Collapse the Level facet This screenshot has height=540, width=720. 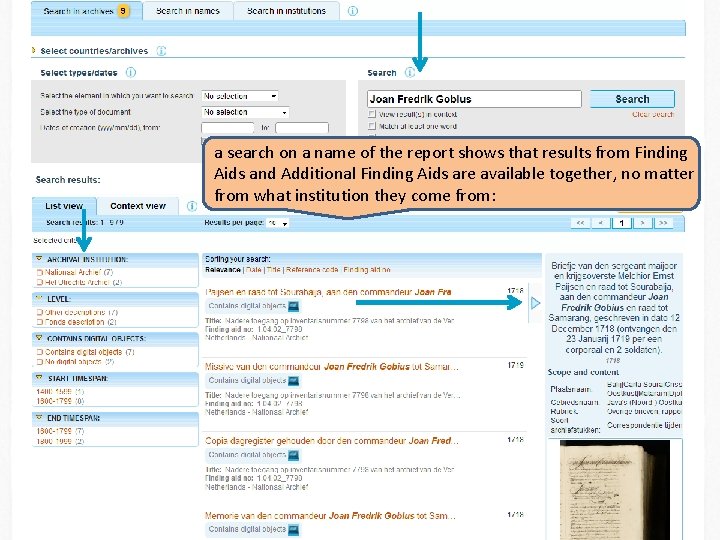39,298
